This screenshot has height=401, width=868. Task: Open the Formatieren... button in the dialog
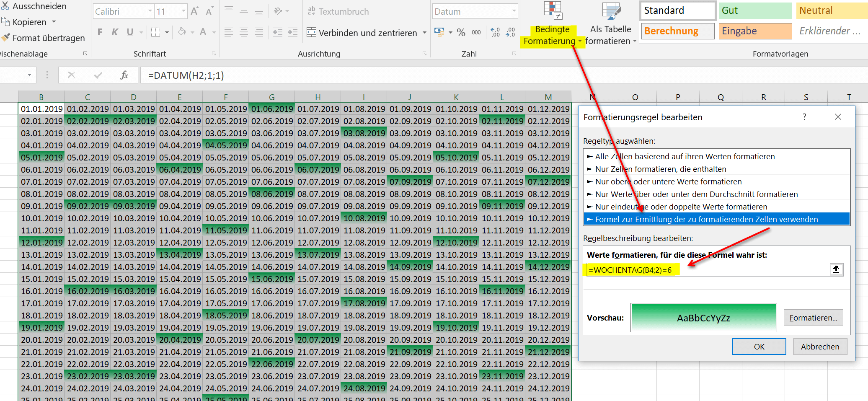[813, 318]
